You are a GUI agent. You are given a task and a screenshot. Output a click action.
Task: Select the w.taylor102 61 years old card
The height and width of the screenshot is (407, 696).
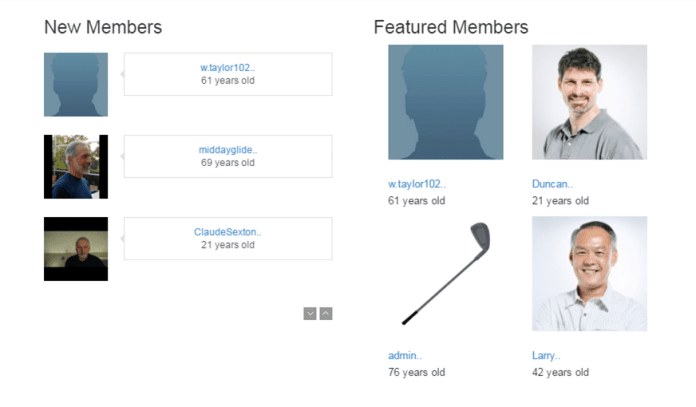228,74
